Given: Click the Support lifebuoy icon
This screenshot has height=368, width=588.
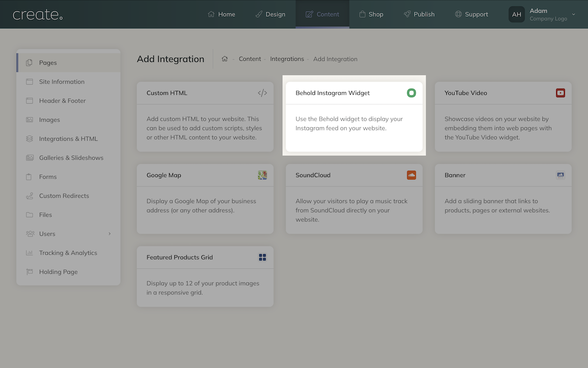Looking at the screenshot, I should [458, 14].
